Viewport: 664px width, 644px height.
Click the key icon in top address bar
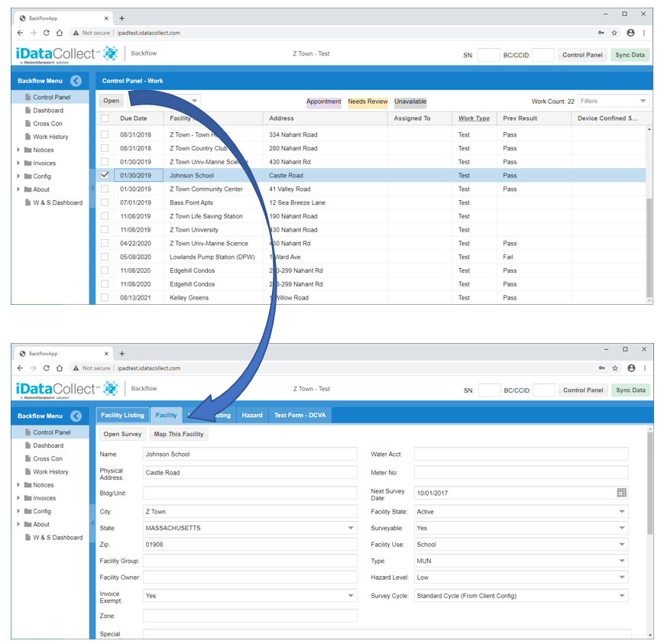pos(601,33)
